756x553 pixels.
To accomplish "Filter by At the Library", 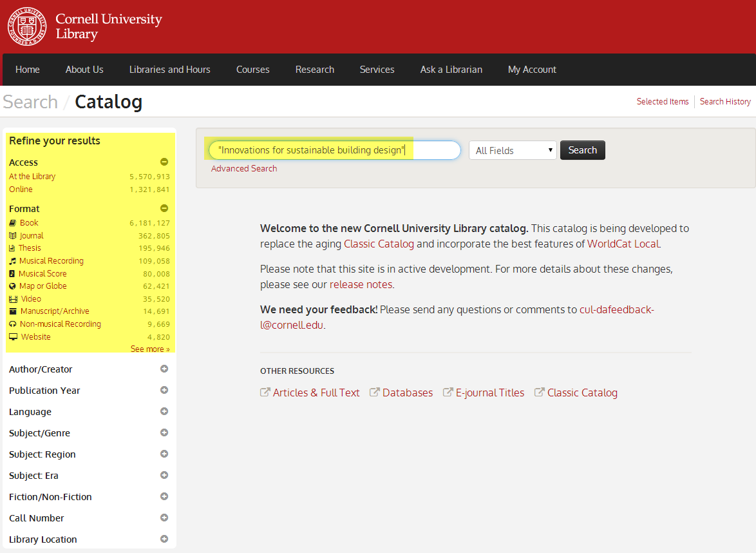I will pos(32,176).
